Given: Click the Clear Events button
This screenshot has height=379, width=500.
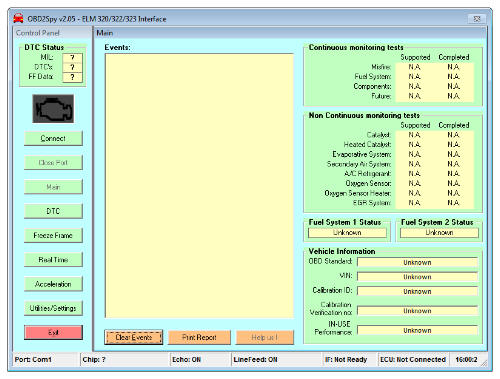Looking at the screenshot, I should pos(134,337).
